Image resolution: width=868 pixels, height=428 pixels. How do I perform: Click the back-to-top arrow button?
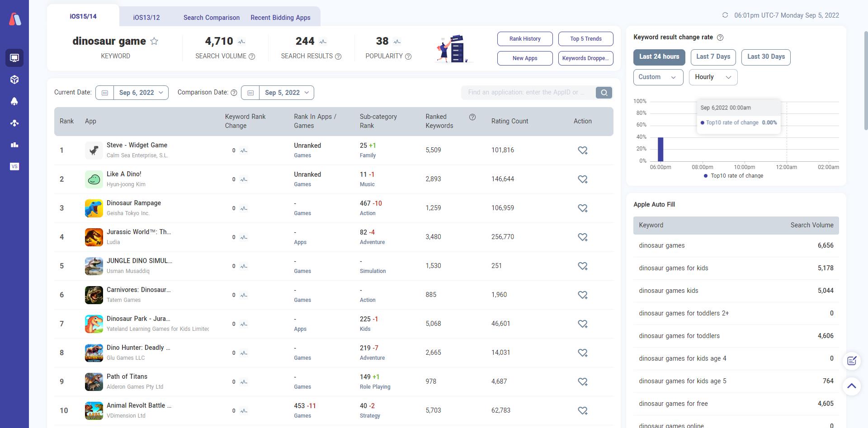[852, 386]
